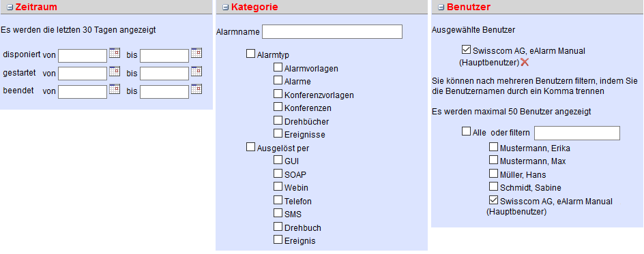The width and height of the screenshot is (644, 254).
Task: Collapse the Zeitraum section
Action: [10, 7]
